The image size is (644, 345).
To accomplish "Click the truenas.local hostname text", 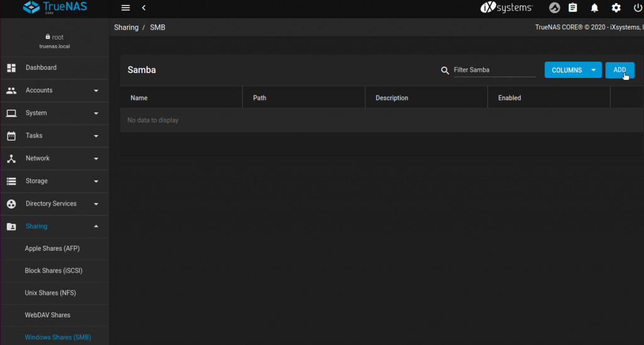I will pyautogui.click(x=55, y=47).
